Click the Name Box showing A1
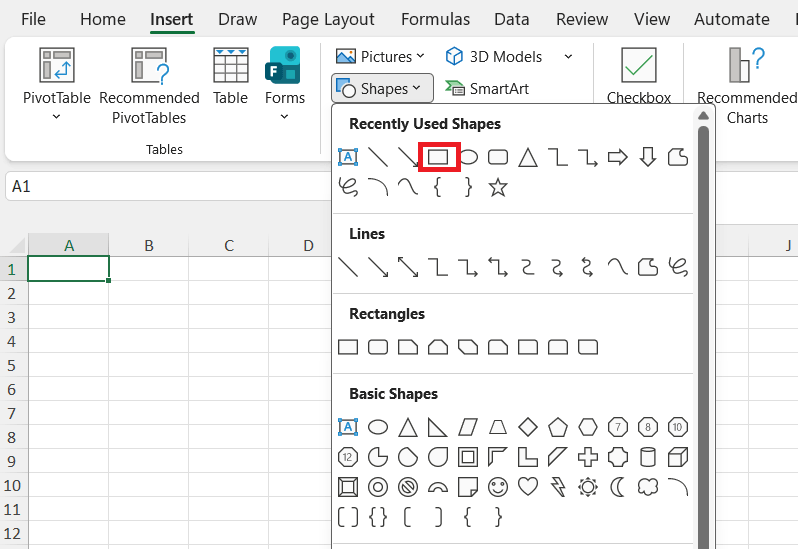Viewport: 798px width, 549px height. (168, 186)
